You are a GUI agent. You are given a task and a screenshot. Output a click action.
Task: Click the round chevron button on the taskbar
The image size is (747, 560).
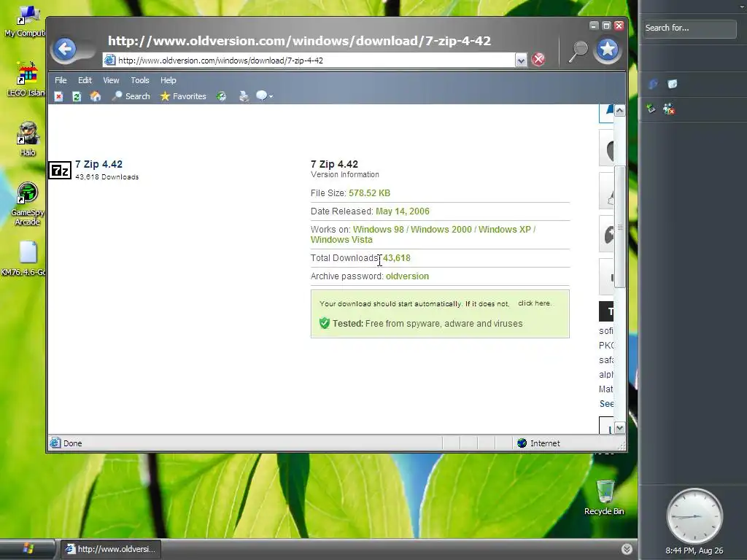pyautogui.click(x=627, y=549)
